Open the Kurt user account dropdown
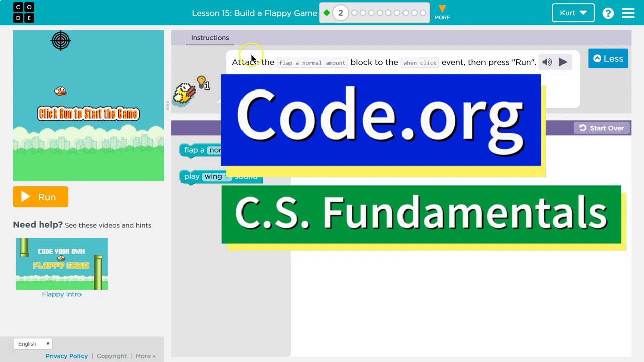Viewport: 644px width, 362px height. click(573, 13)
